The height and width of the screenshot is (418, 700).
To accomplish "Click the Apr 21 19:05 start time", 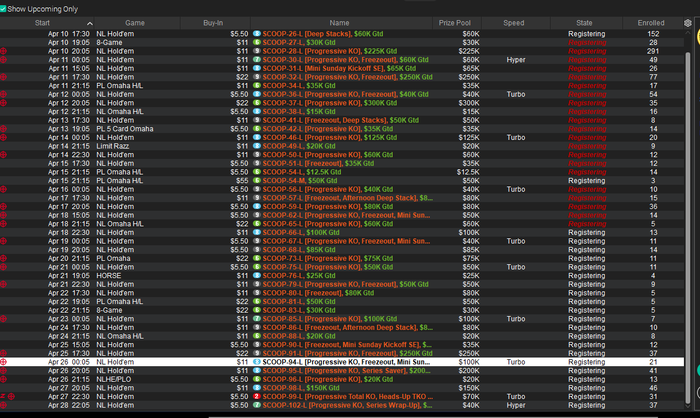I will click(69, 276).
